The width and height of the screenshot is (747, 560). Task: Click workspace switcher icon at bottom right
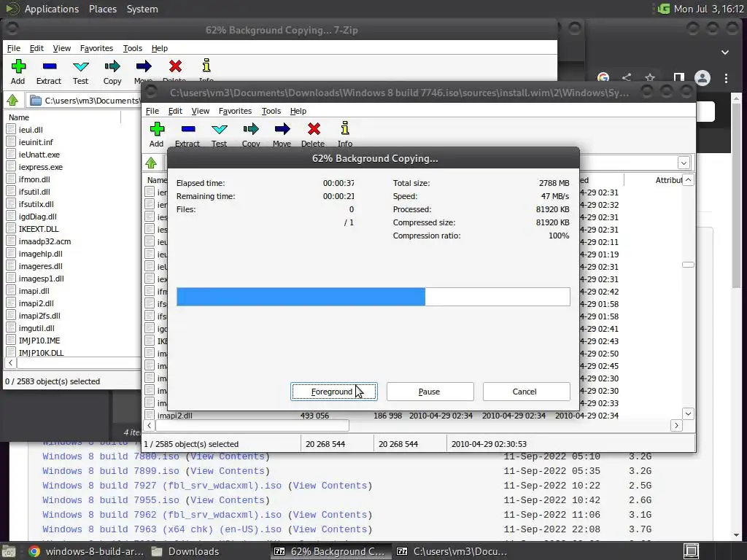[x=692, y=551]
